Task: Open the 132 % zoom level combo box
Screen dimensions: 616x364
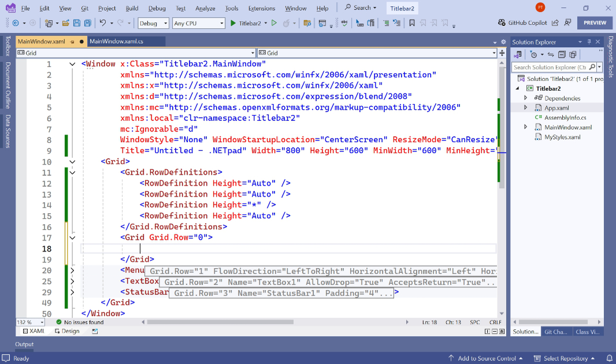Action: point(30,322)
